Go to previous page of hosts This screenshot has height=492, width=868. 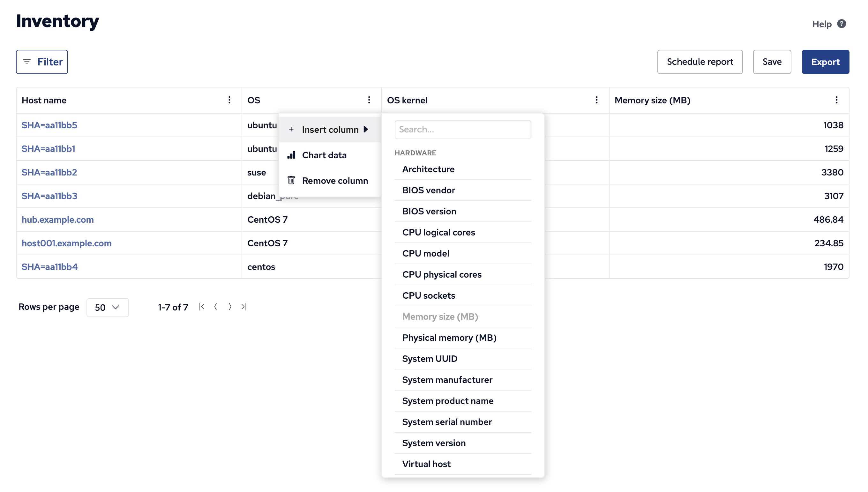216,307
